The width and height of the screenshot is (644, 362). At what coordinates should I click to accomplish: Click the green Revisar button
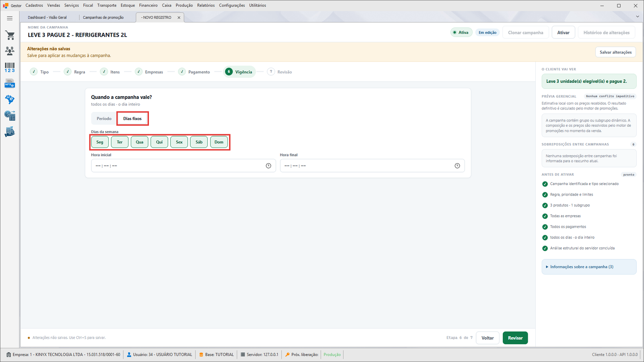515,338
